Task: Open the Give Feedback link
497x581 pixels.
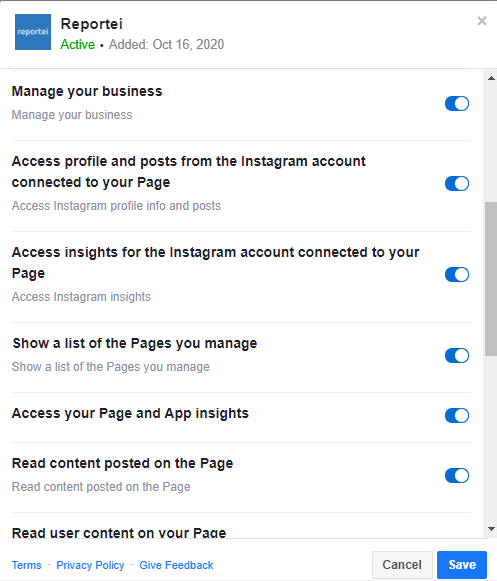Action: [x=176, y=565]
